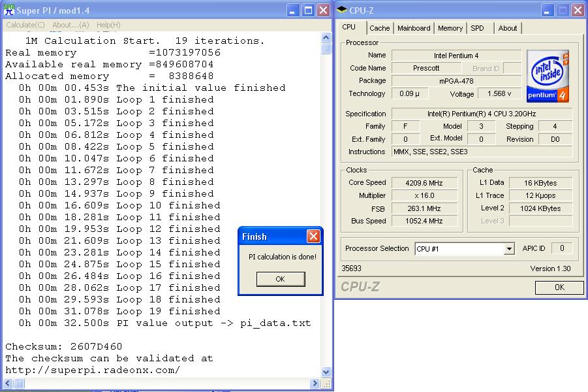Close the Super PI window
The width and height of the screenshot is (588, 392).
click(323, 10)
